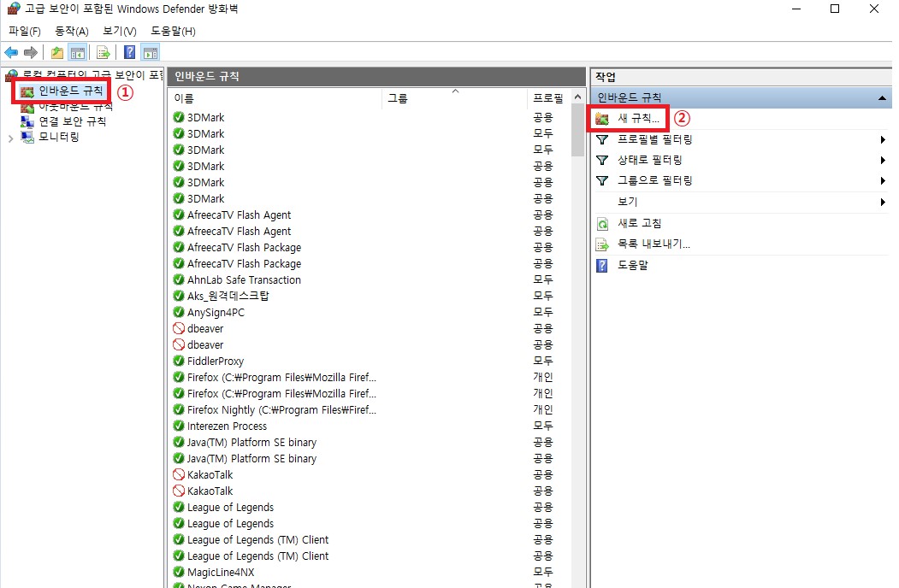The width and height of the screenshot is (899, 588).
Task: Collapse the 인바운드 규칙 actions section arrow
Action: (882, 98)
